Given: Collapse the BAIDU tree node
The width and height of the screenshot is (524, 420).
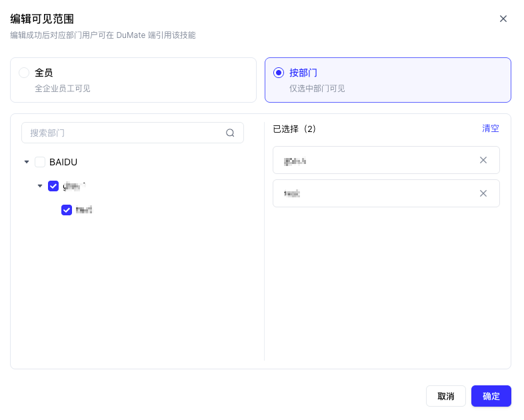Looking at the screenshot, I should (27, 162).
